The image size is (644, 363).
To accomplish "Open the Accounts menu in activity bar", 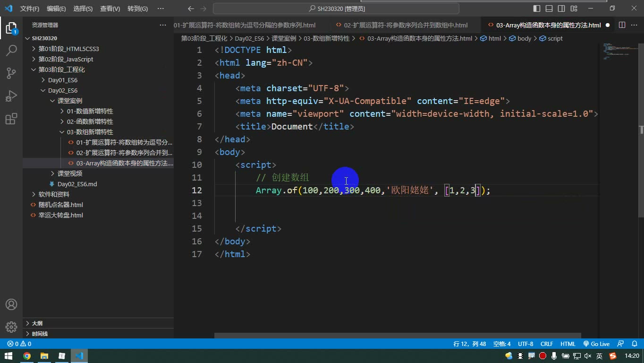I will click(11, 304).
